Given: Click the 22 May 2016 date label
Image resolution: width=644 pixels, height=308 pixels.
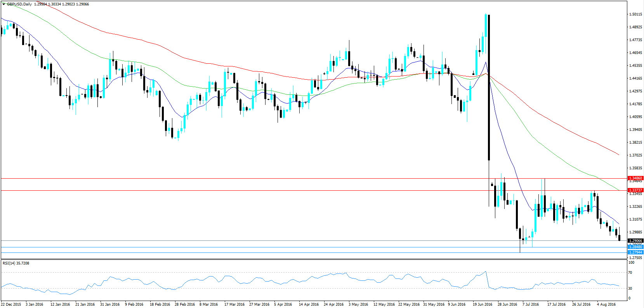Looking at the screenshot, I should click(x=409, y=305).
